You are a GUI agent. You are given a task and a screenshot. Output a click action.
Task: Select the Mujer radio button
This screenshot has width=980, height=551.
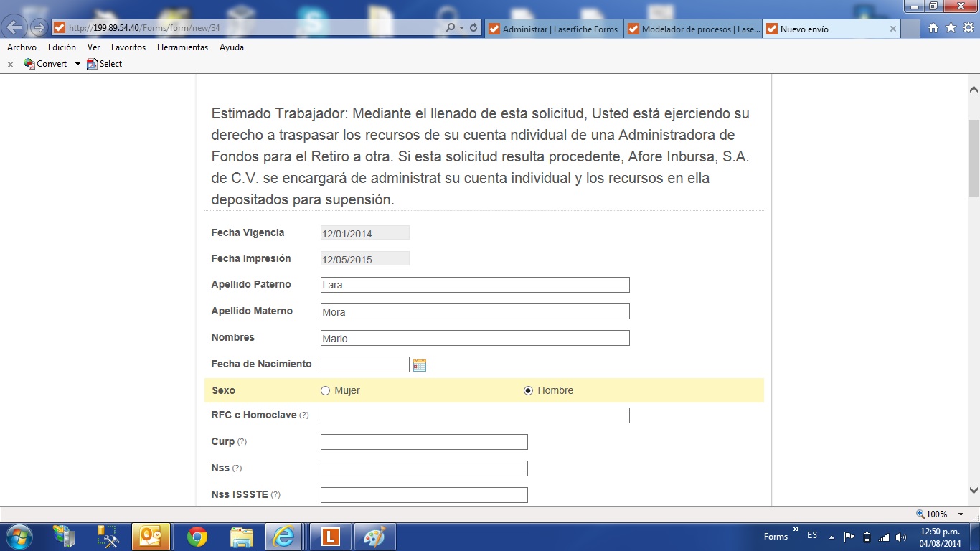pyautogui.click(x=325, y=391)
